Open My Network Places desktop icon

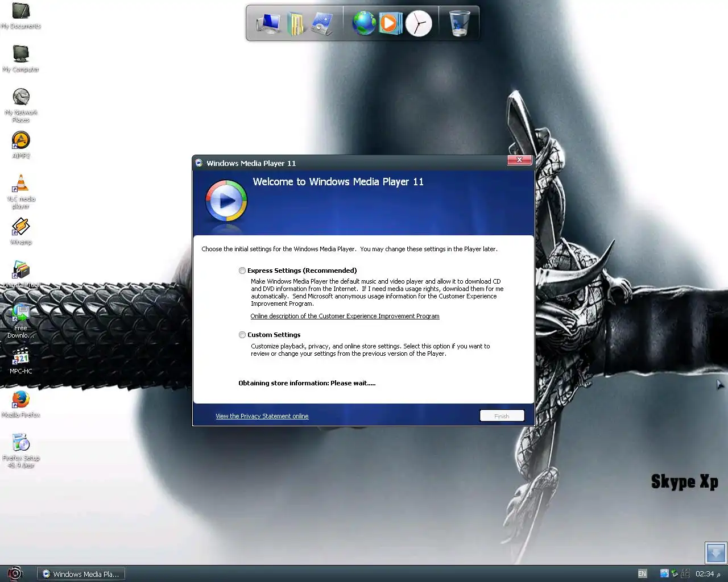coord(21,105)
